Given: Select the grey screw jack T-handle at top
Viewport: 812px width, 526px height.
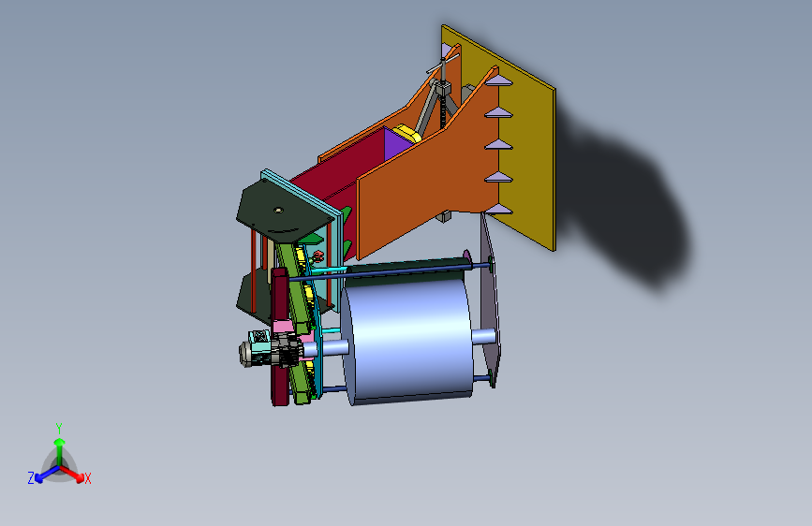Looking at the screenshot, I should pyautogui.click(x=443, y=65).
